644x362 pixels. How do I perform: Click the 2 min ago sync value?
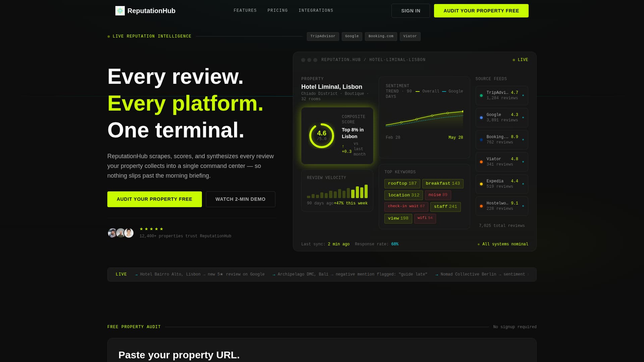pos(339,244)
